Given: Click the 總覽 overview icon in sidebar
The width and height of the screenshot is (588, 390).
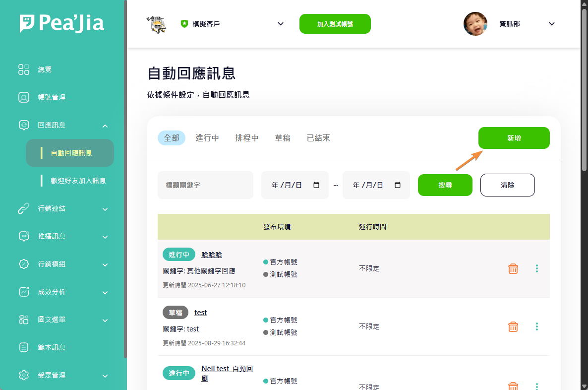Looking at the screenshot, I should click(x=24, y=69).
